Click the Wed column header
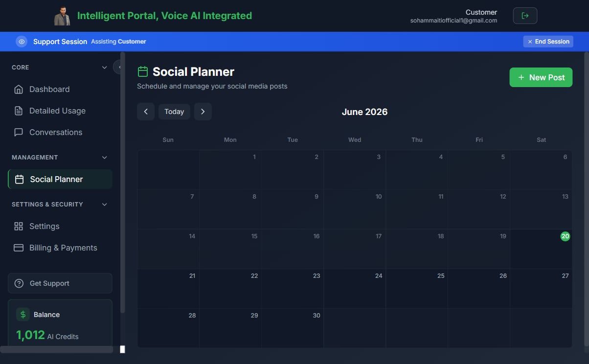The width and height of the screenshot is (589, 364). [x=355, y=140]
